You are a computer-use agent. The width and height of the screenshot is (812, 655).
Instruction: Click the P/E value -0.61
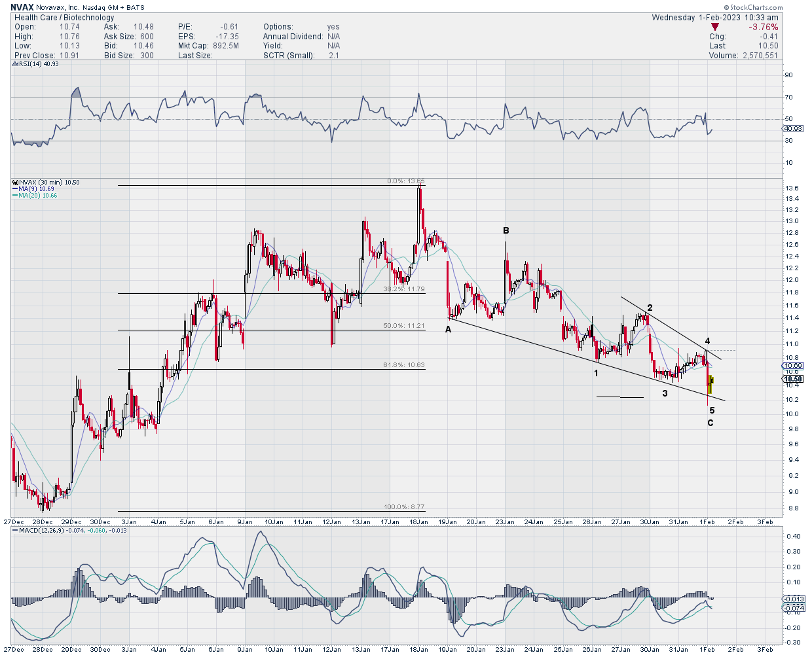point(229,27)
